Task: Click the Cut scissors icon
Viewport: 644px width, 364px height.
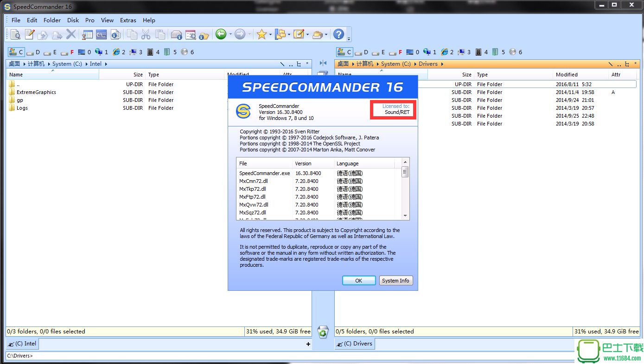Action: (x=146, y=34)
